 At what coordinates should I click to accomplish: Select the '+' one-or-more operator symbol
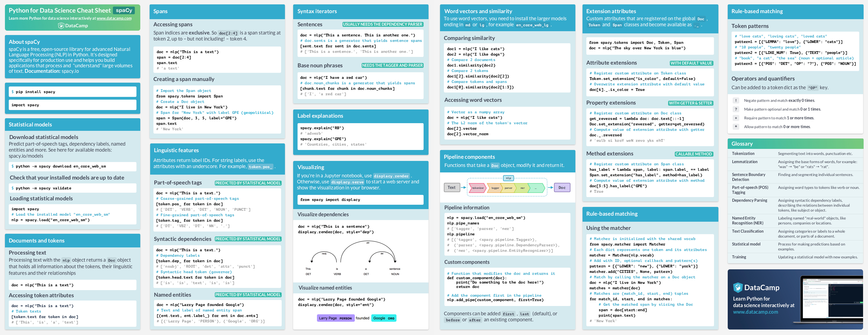pos(736,118)
